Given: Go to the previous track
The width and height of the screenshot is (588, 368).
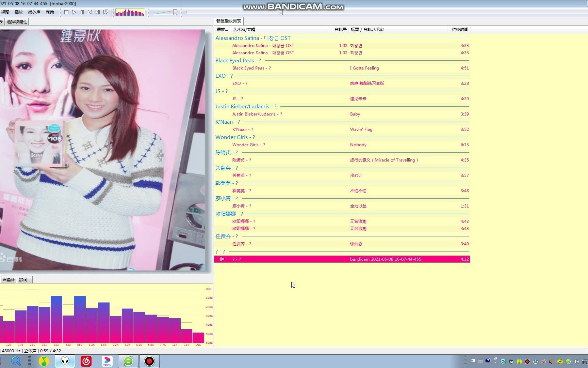Looking at the screenshot, I should 90,12.
